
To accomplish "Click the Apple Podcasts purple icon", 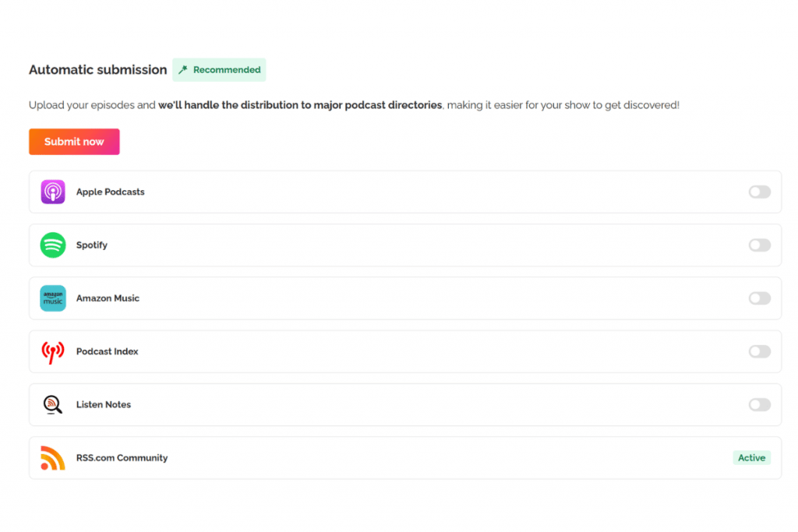I will 53,192.
